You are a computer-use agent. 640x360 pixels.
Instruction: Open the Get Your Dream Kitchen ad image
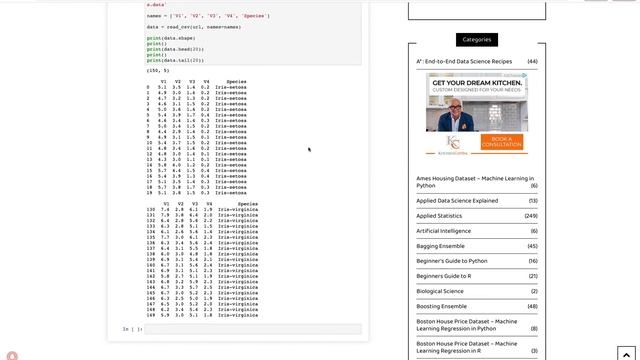(477, 102)
